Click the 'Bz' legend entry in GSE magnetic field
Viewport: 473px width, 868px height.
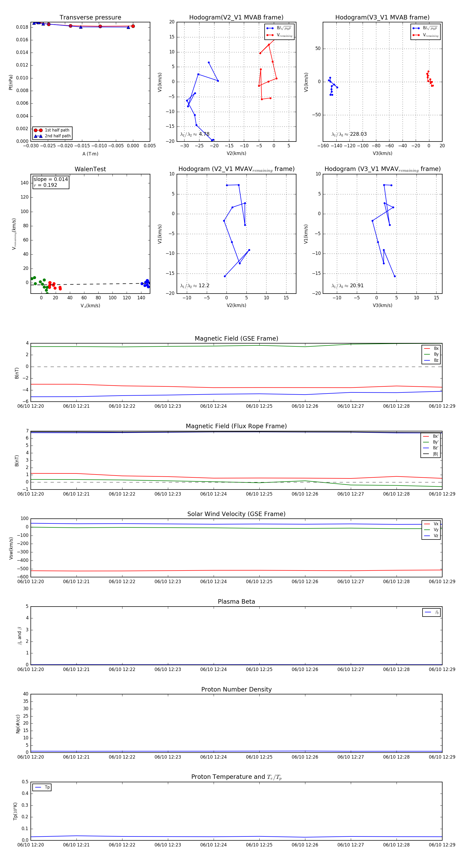click(431, 361)
